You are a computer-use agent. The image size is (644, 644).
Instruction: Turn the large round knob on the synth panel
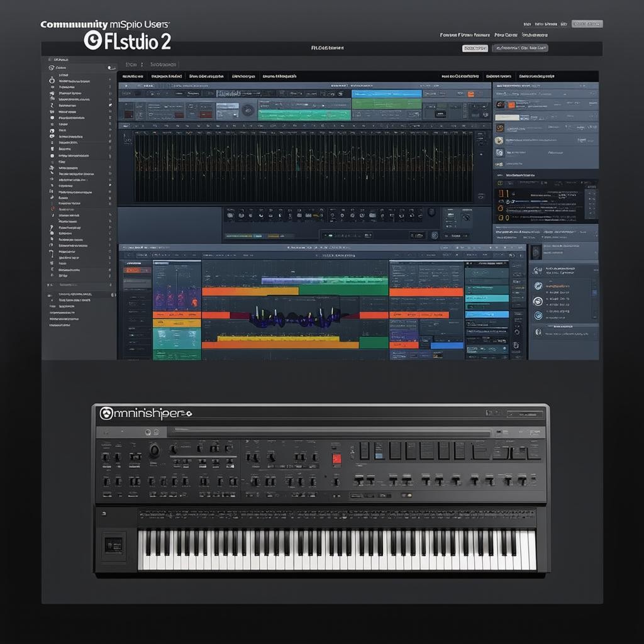(x=154, y=450)
